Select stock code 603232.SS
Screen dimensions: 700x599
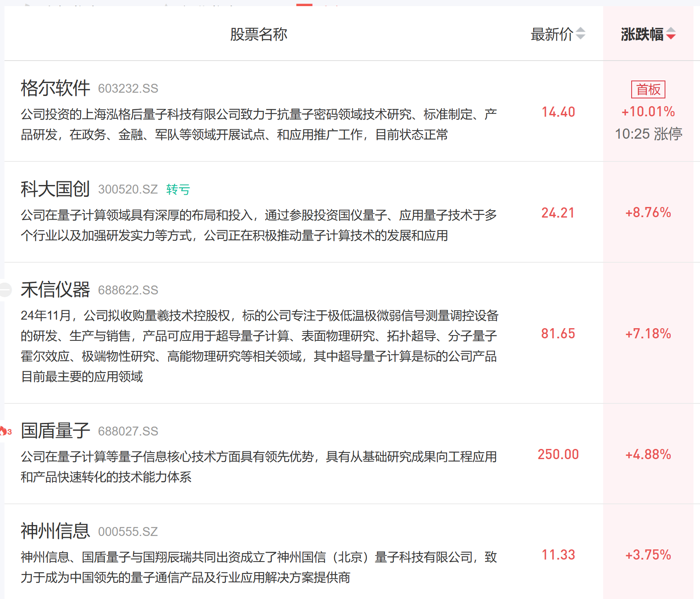pyautogui.click(x=128, y=89)
